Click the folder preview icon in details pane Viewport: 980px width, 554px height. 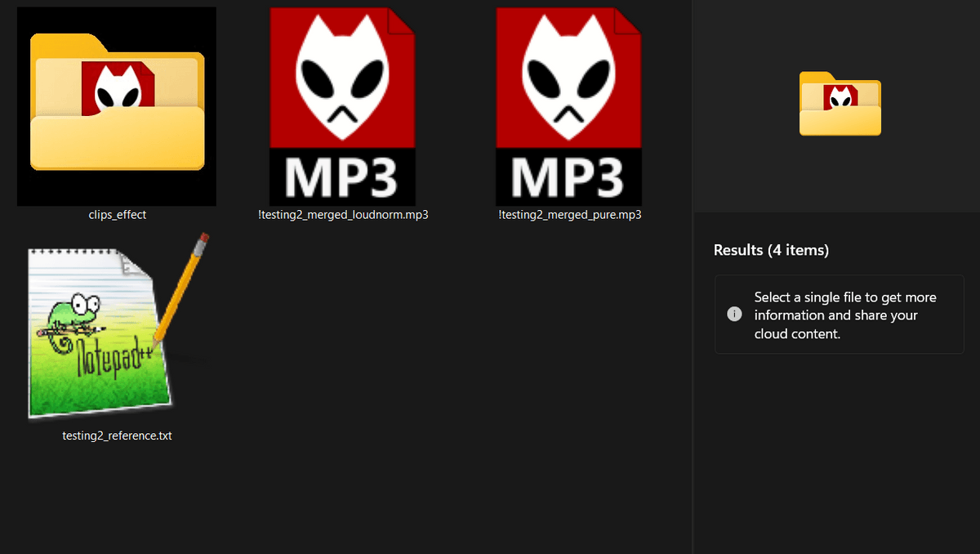pyautogui.click(x=840, y=104)
